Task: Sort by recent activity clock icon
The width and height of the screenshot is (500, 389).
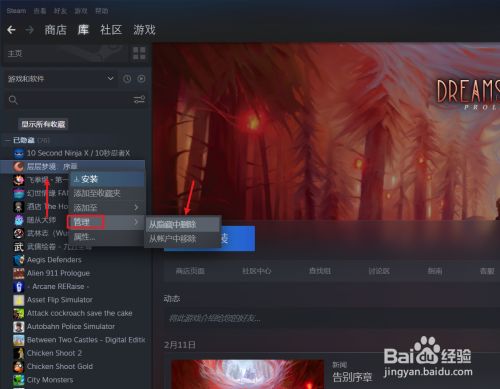Action: 127,79
